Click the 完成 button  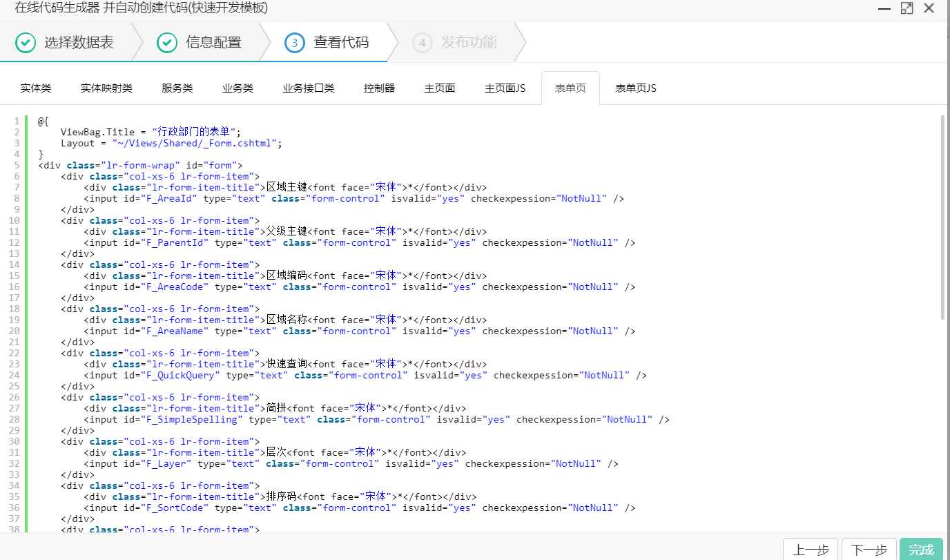pos(921,550)
